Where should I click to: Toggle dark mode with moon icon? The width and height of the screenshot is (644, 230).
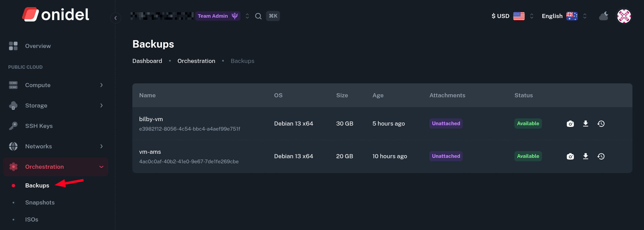click(x=604, y=16)
